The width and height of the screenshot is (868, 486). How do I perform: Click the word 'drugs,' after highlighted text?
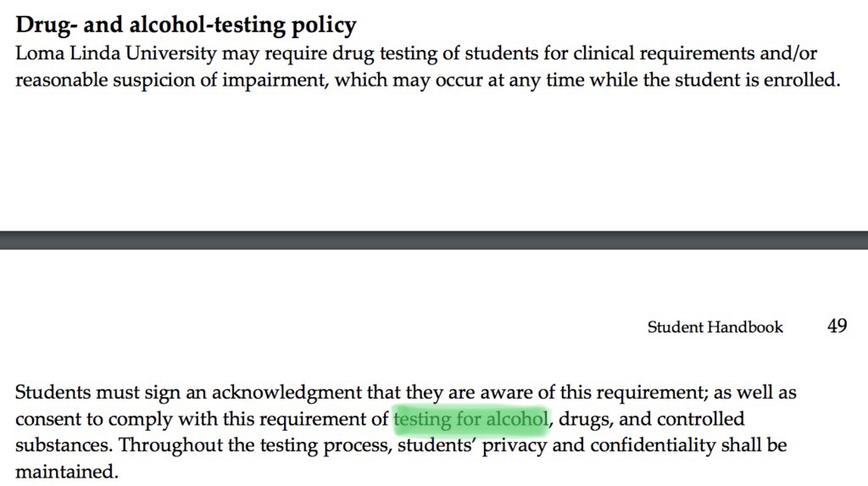(585, 419)
